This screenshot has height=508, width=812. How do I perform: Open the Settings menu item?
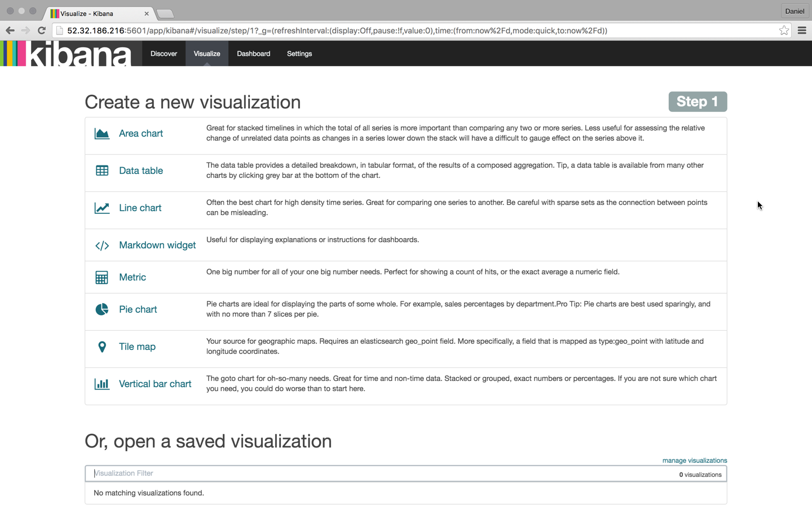(299, 53)
